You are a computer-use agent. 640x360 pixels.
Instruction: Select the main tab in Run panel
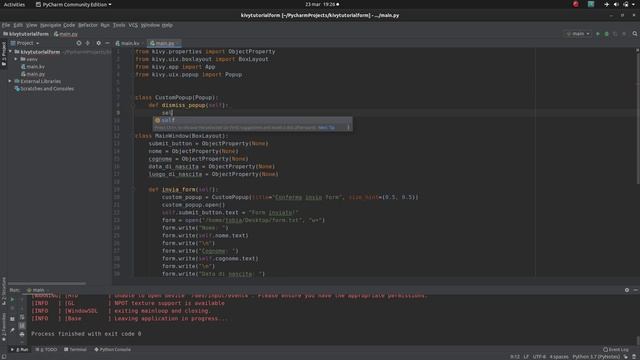[x=36, y=290]
